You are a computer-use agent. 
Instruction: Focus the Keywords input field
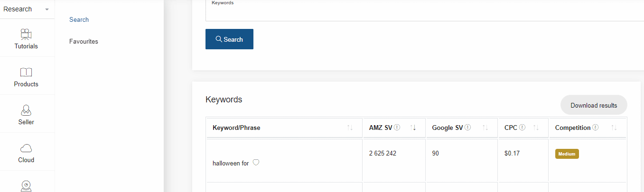(x=424, y=10)
